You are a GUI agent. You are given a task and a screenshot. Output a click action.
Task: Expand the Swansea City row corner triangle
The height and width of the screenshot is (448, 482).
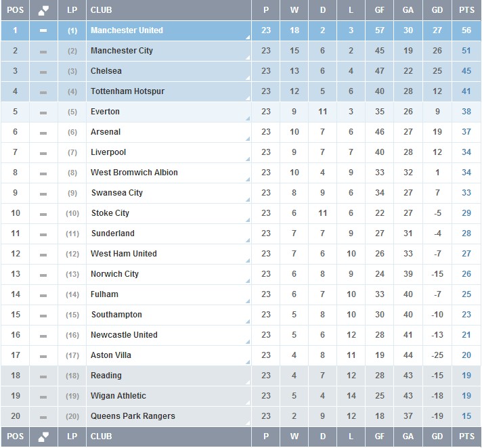click(x=248, y=200)
